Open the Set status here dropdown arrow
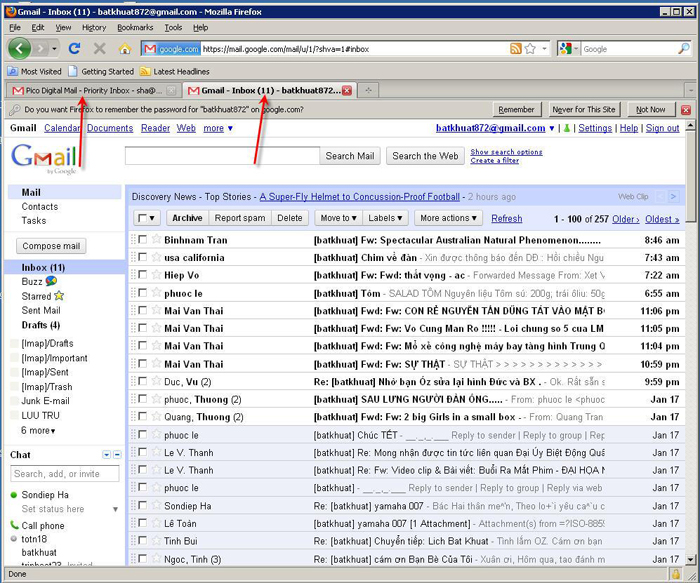The width and height of the screenshot is (700, 583). [x=115, y=509]
